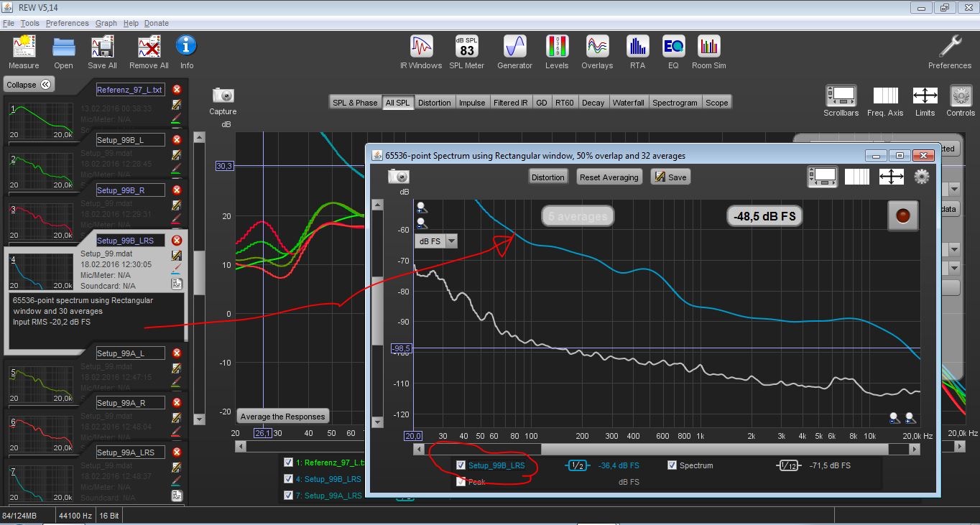Select the Setup_99B_L name field
This screenshot has width=980, height=525.
[x=131, y=140]
